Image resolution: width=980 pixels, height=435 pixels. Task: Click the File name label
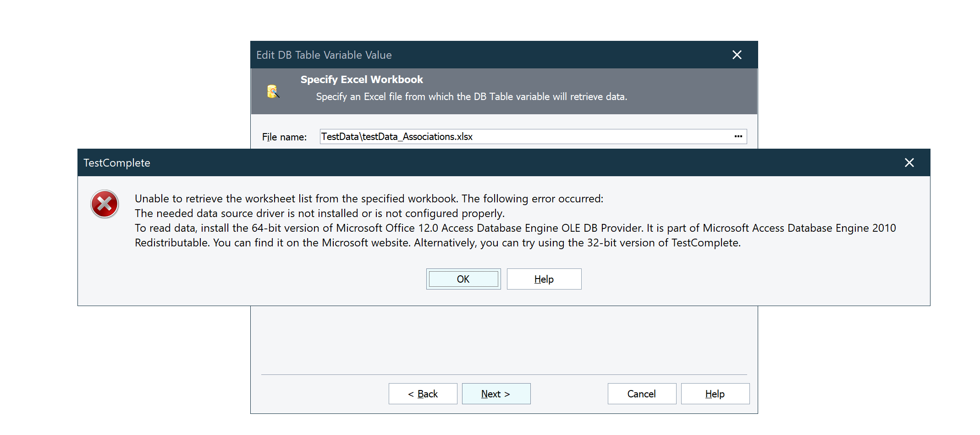click(x=284, y=137)
